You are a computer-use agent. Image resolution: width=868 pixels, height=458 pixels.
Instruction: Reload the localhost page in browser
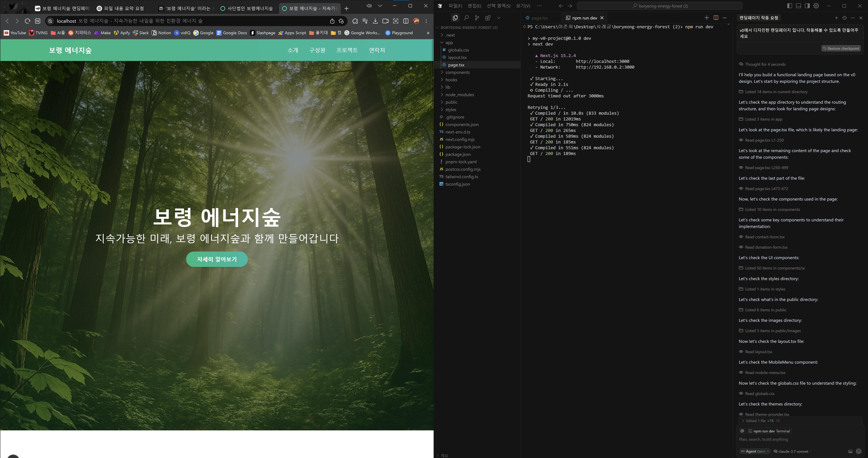(27, 21)
